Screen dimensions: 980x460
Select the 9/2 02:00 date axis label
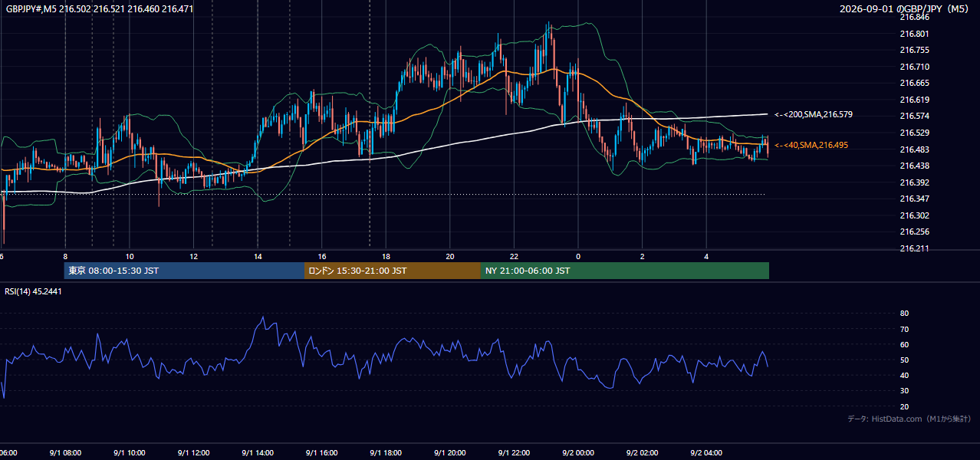point(643,453)
